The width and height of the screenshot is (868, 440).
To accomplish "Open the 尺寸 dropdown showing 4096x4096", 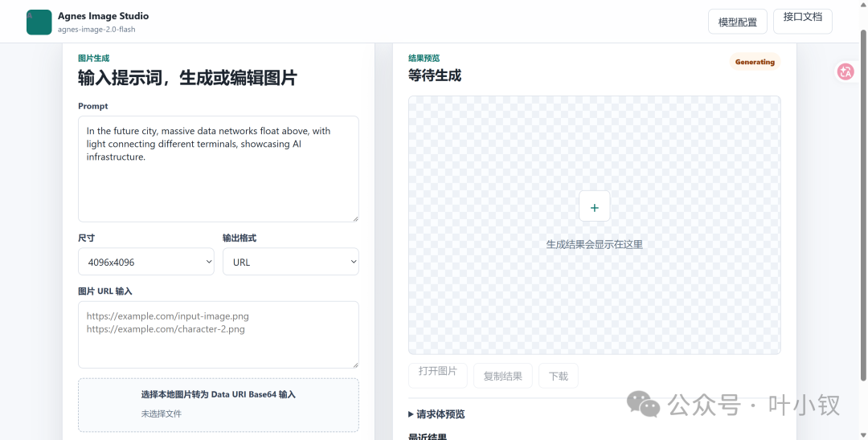I will 146,262.
